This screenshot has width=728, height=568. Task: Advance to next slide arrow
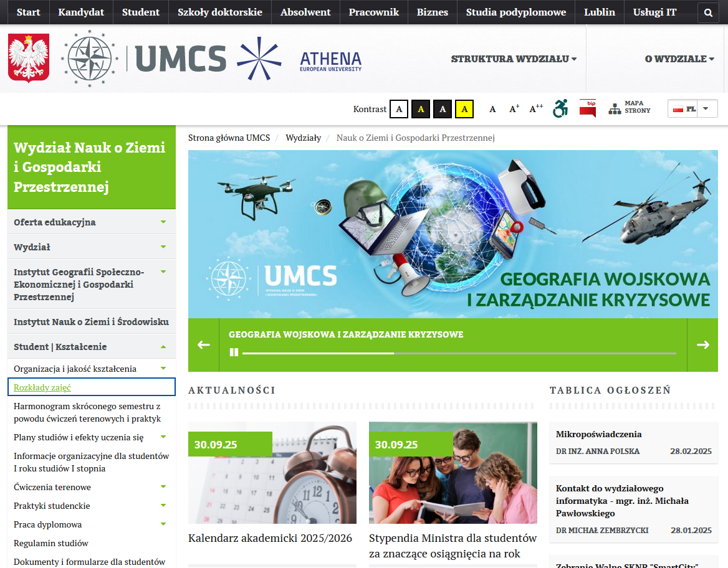[703, 345]
